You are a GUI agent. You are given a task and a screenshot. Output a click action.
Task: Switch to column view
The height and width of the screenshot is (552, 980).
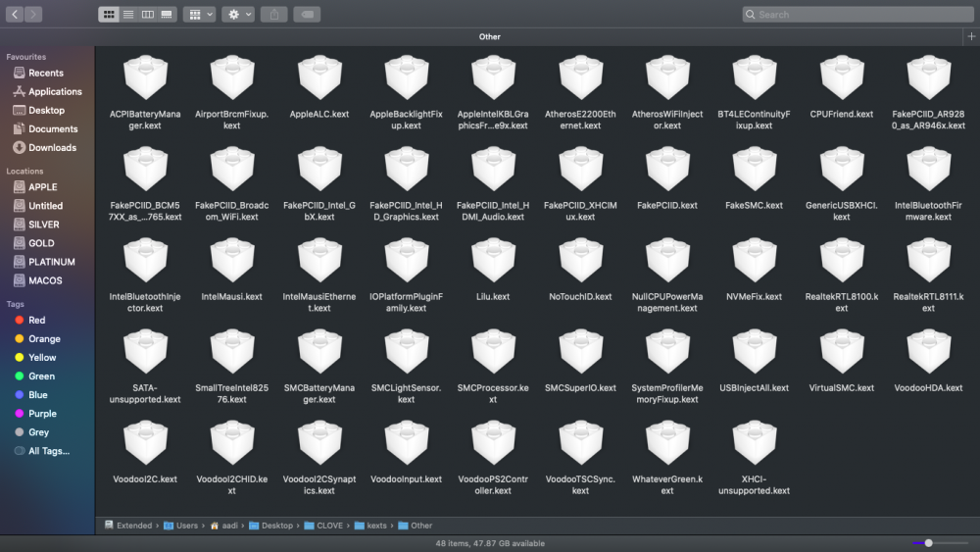[x=148, y=14]
